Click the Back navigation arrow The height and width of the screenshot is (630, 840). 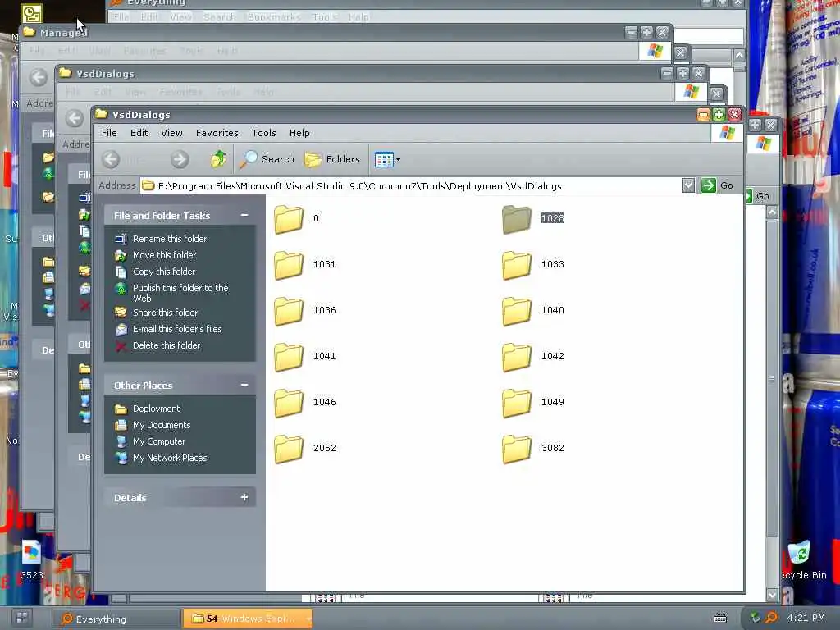[x=111, y=159]
